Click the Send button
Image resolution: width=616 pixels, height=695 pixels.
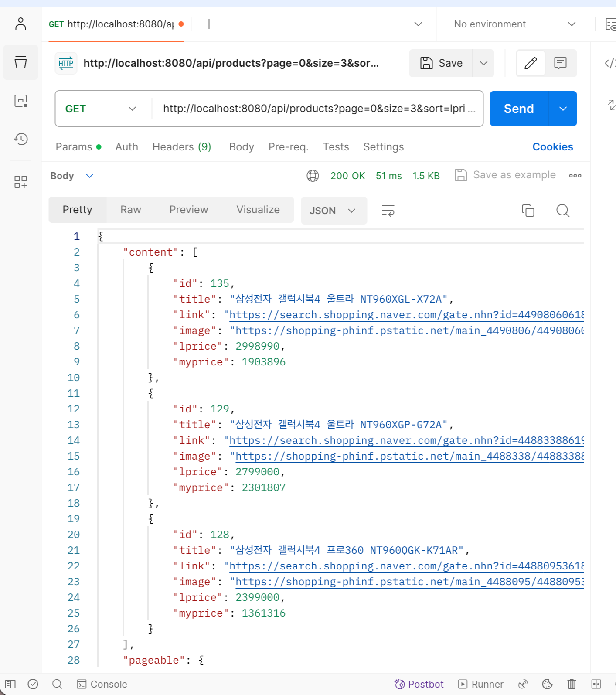(x=519, y=109)
